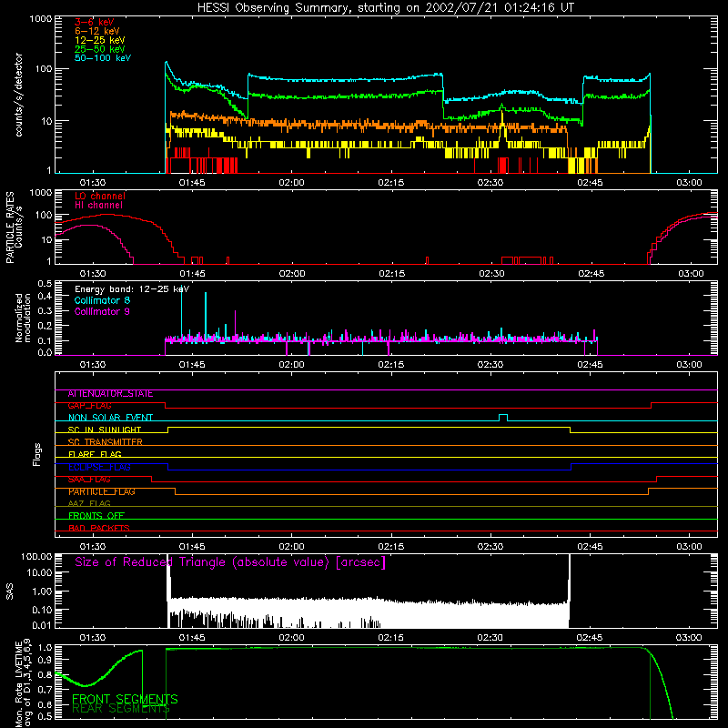Click the PARTICLE_FLAG label
Viewport: 728px width, 728px height.
point(102,491)
